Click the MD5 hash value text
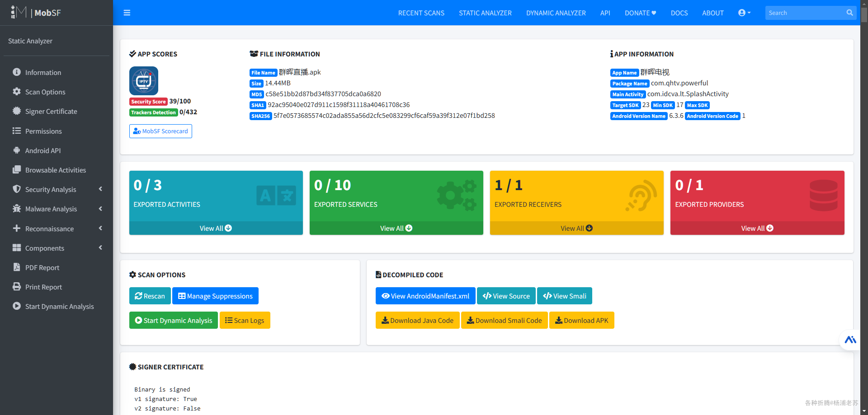The width and height of the screenshot is (868, 415). [x=323, y=94]
